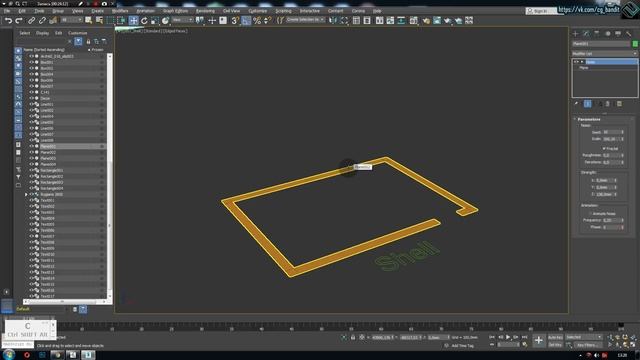Open the Scene Explorer Select menu
The width and height of the screenshot is (640, 360).
24,33
